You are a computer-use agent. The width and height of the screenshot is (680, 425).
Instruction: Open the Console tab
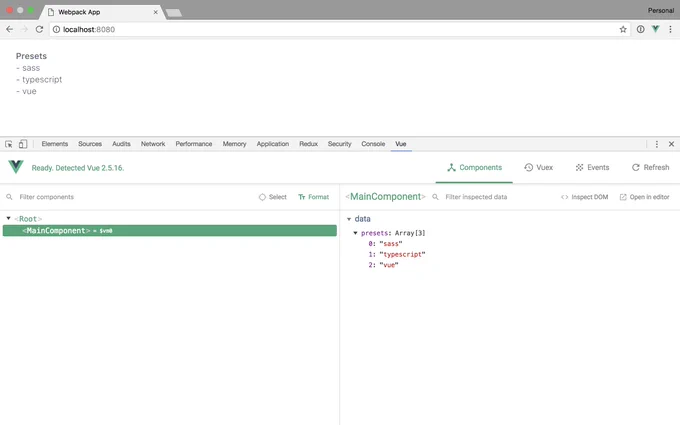click(373, 144)
